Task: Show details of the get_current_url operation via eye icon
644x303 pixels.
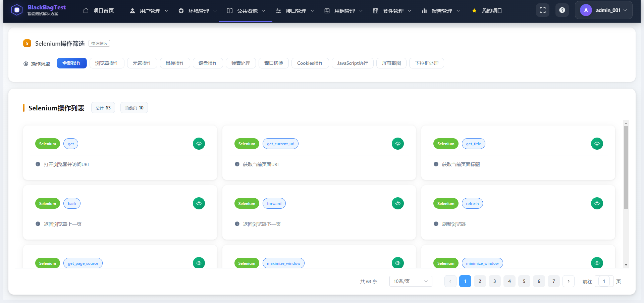Action: (398, 143)
